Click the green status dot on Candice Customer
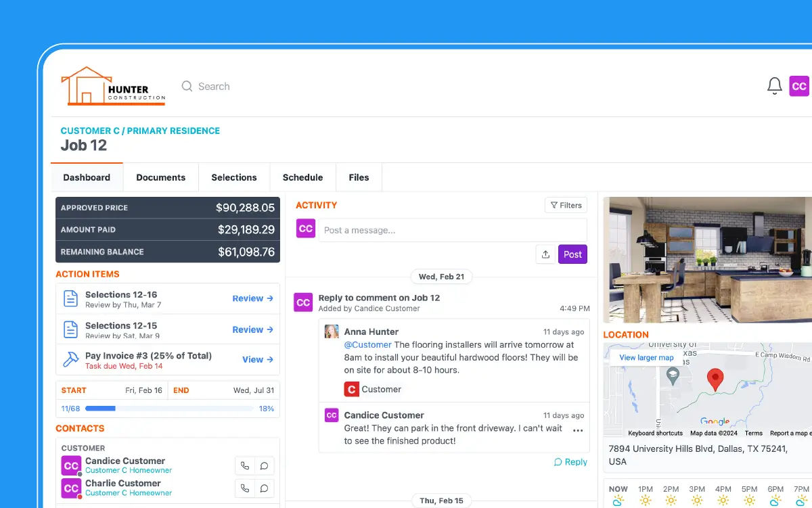 coord(78,473)
